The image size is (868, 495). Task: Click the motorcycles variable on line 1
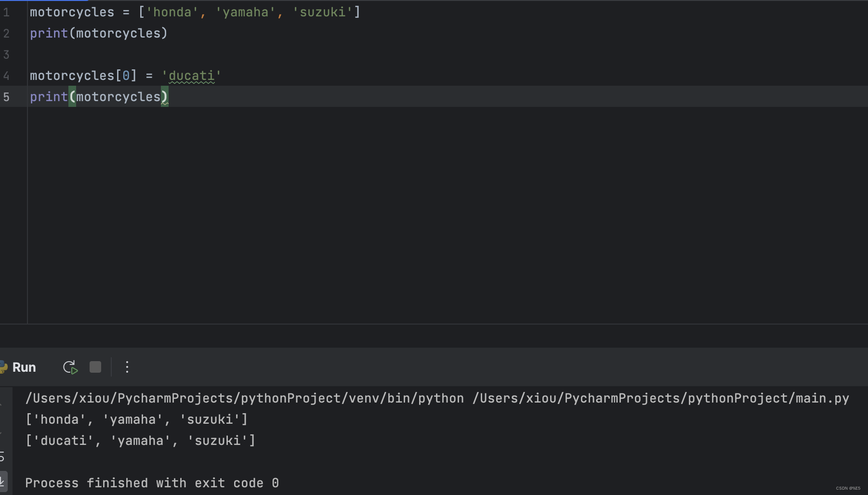72,12
